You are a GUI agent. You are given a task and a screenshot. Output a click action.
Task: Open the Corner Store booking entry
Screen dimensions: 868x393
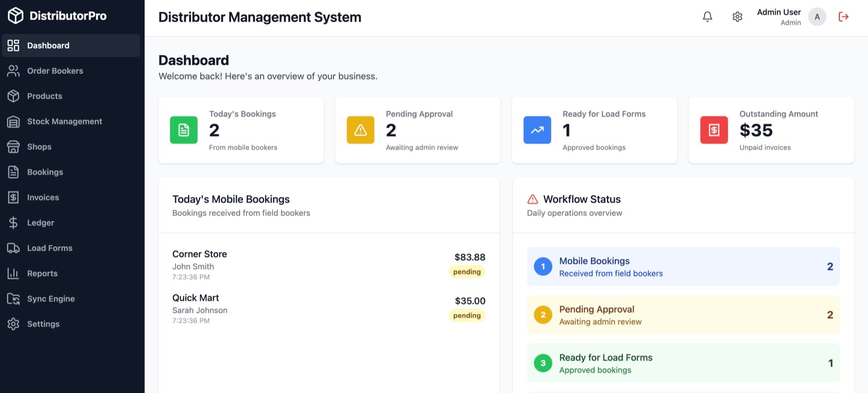[x=329, y=265]
